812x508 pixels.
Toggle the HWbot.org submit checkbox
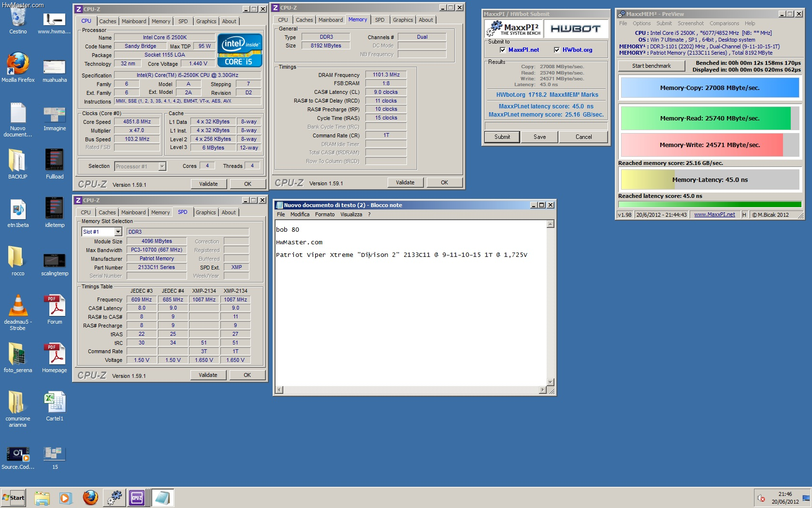click(557, 50)
